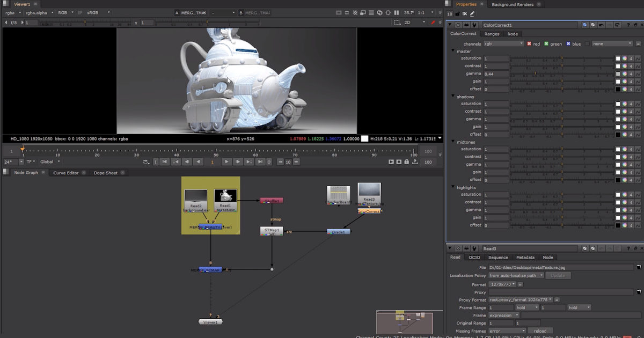
Task: Click the reload button in Read3
Action: (540, 330)
